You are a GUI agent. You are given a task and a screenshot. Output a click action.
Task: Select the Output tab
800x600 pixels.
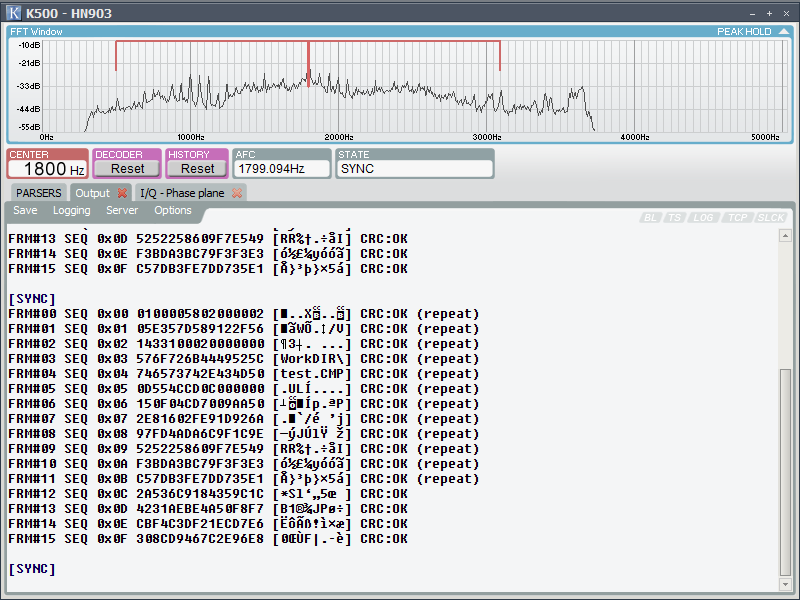tap(93, 193)
